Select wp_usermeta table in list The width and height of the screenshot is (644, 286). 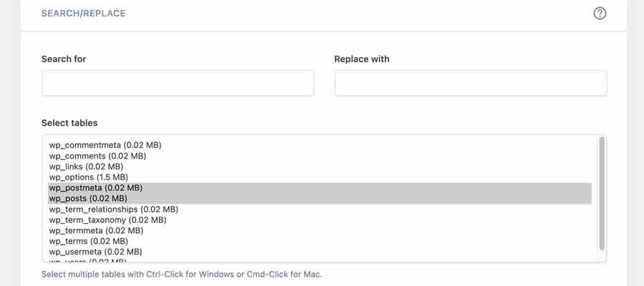click(x=95, y=252)
